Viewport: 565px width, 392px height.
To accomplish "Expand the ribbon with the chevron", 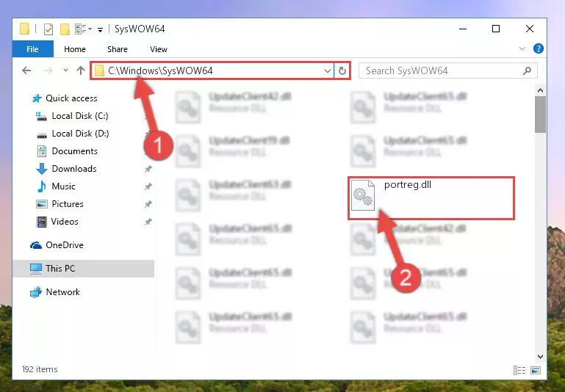I will 522,48.
